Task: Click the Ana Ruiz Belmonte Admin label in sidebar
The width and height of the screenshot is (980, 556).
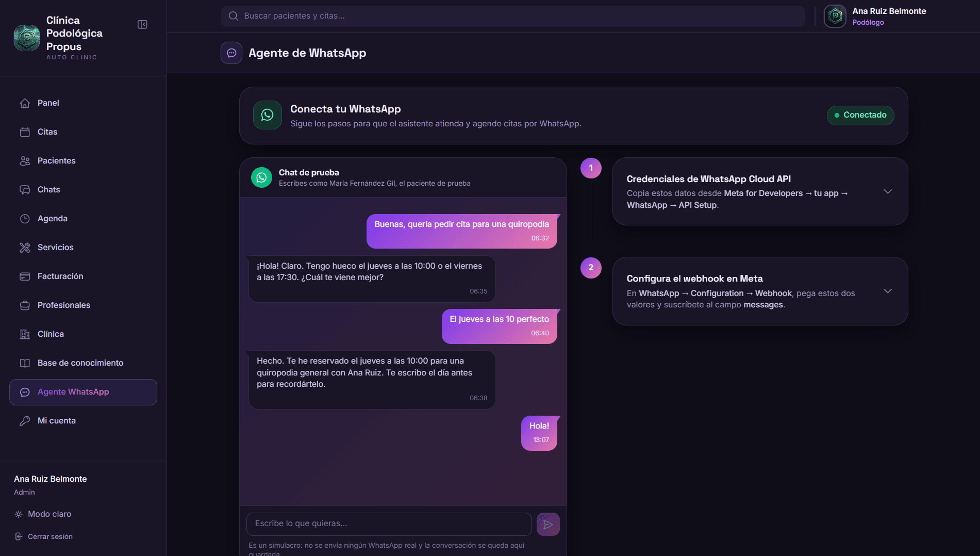Action: click(x=50, y=485)
